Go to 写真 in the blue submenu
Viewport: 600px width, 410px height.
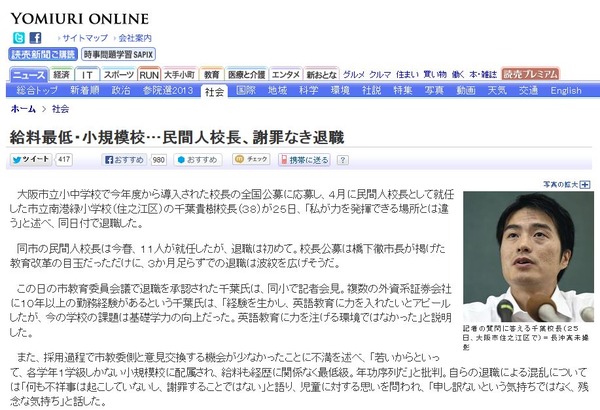(x=434, y=90)
